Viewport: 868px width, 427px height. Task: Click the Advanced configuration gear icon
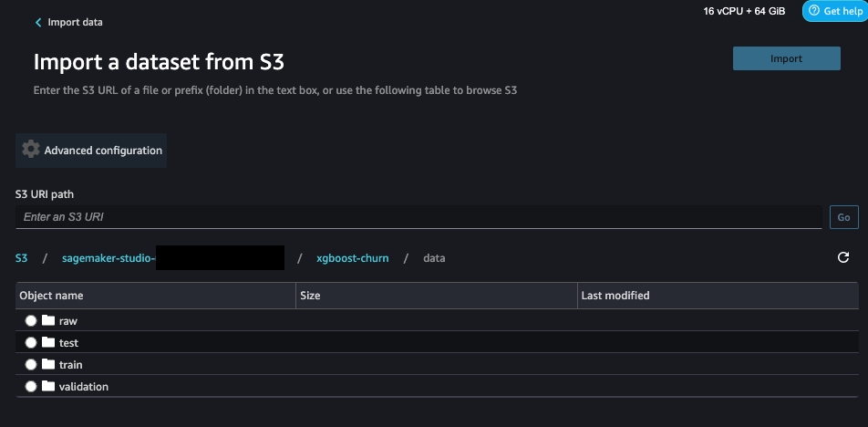click(x=31, y=150)
